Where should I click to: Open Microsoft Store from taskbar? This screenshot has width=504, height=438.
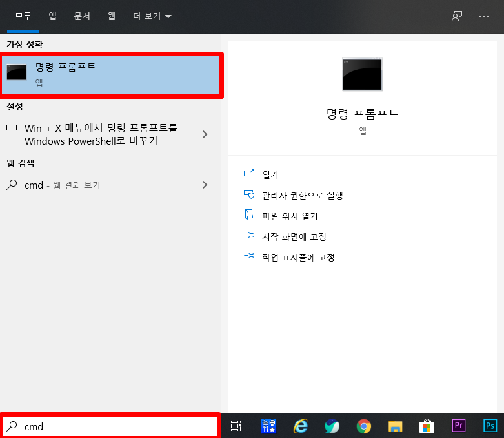pyautogui.click(x=427, y=426)
